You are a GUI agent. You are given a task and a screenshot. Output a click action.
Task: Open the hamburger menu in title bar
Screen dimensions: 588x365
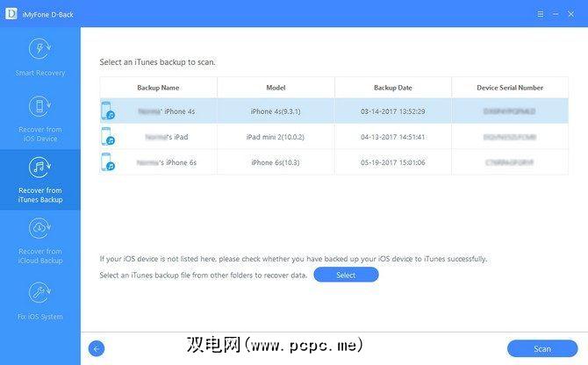tap(541, 14)
